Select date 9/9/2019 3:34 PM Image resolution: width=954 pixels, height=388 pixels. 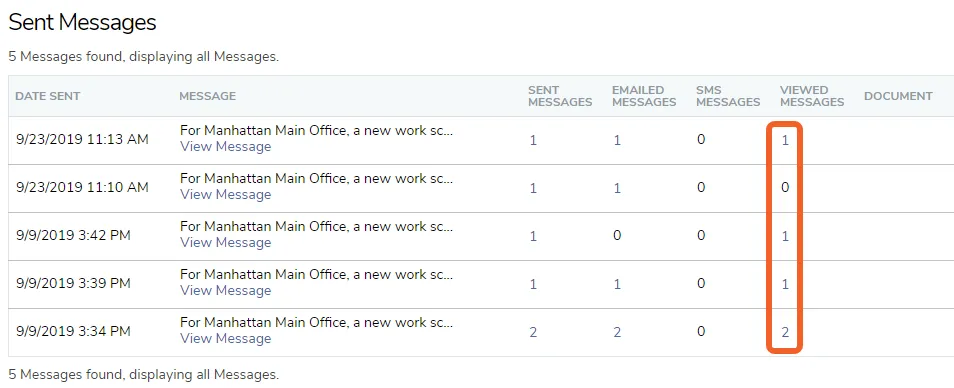click(x=73, y=331)
